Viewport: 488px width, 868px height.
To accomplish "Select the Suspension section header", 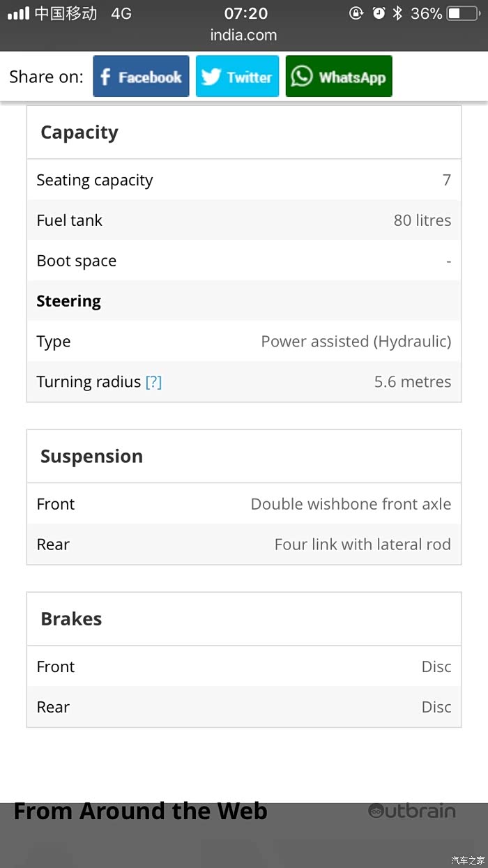I will coord(91,457).
